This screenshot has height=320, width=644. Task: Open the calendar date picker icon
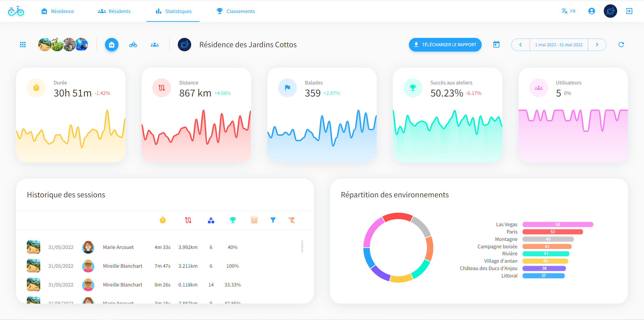pos(496,45)
